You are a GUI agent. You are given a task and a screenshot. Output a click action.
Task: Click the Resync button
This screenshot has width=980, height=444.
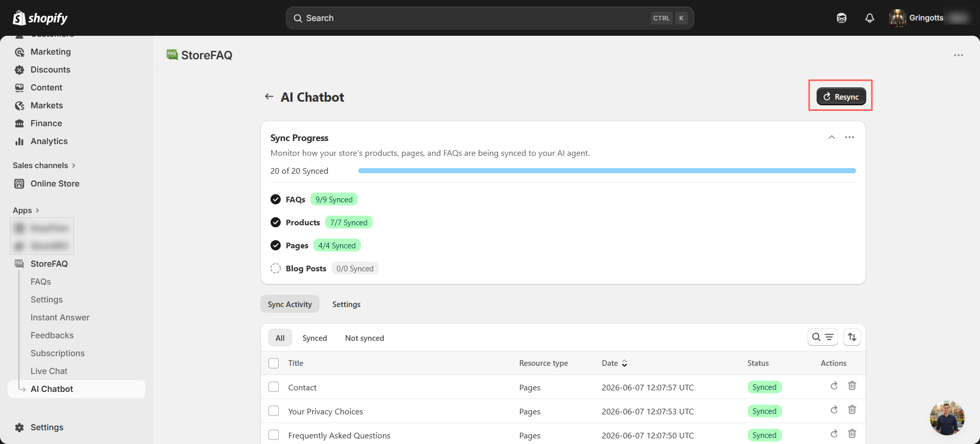pos(841,97)
